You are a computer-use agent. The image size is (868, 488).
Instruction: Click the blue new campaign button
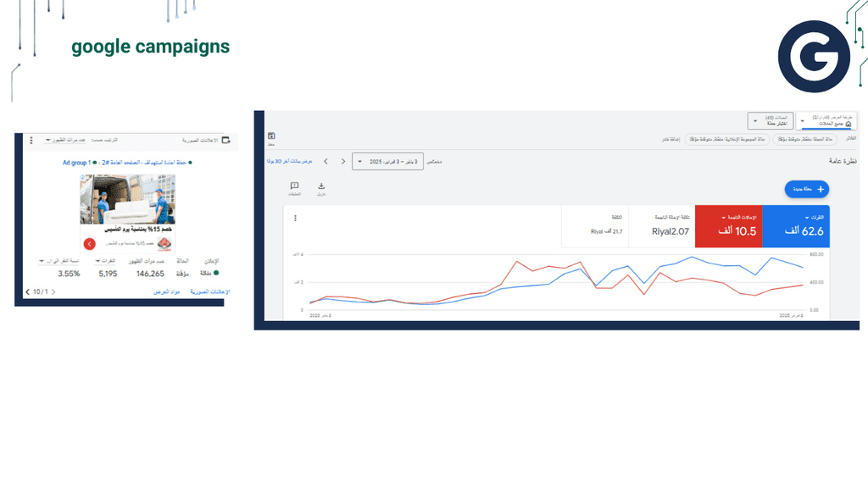807,189
